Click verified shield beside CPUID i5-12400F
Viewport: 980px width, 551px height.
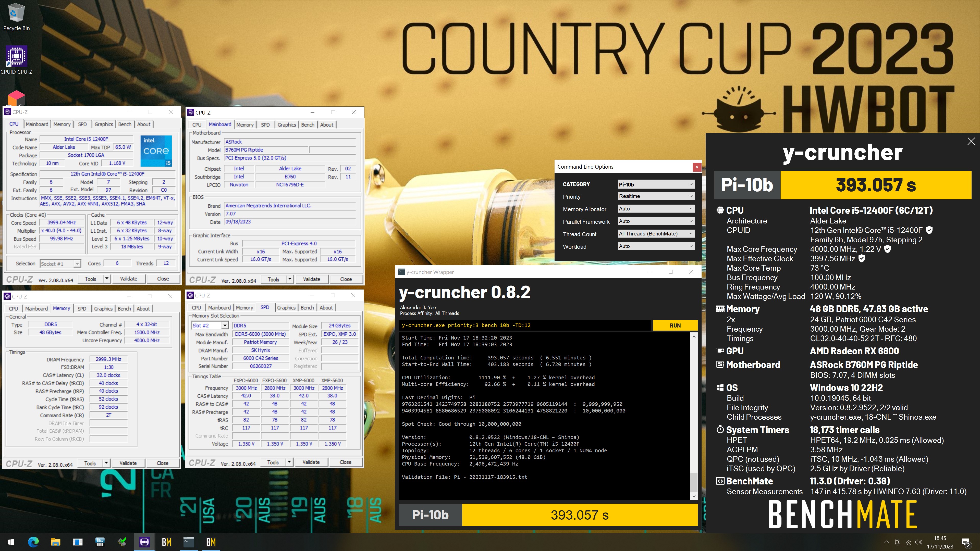929,230
